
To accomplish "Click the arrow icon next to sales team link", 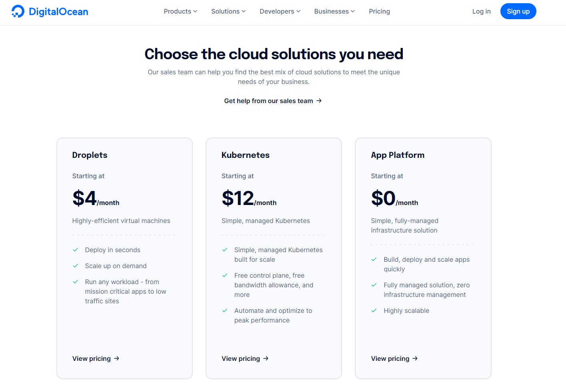I will 319,101.
